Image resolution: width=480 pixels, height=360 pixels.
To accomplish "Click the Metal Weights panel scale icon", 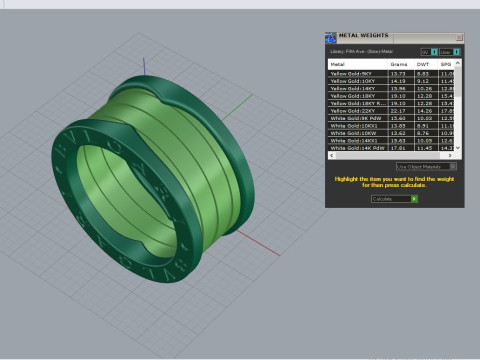I will point(330,38).
